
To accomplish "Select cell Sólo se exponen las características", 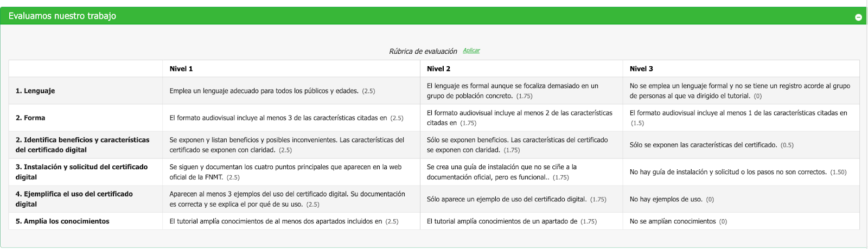I will click(x=741, y=145).
